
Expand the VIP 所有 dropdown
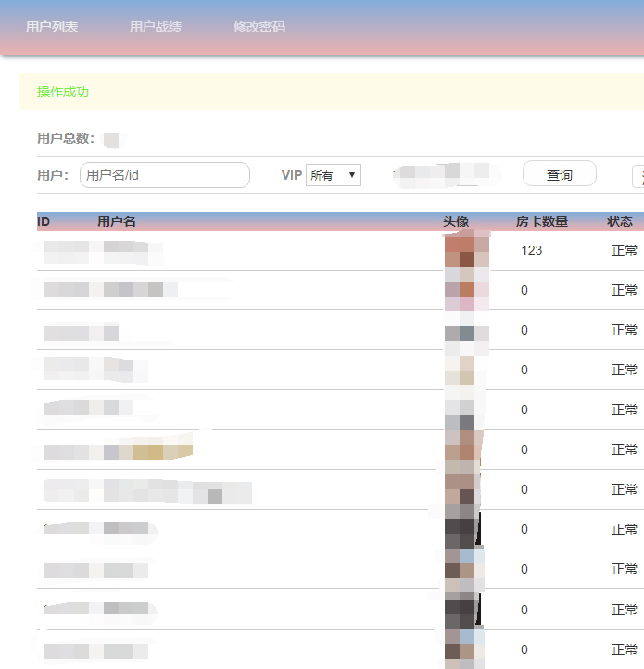(334, 175)
